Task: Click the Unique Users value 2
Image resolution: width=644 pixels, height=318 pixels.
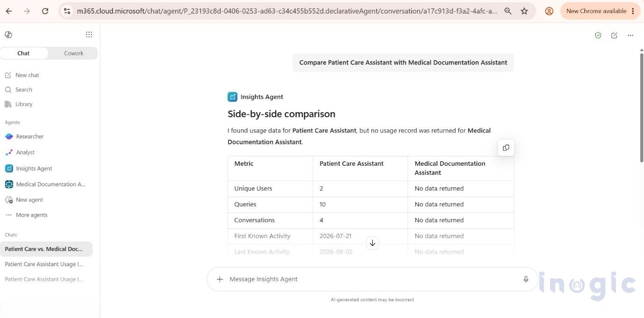Action: click(x=322, y=189)
